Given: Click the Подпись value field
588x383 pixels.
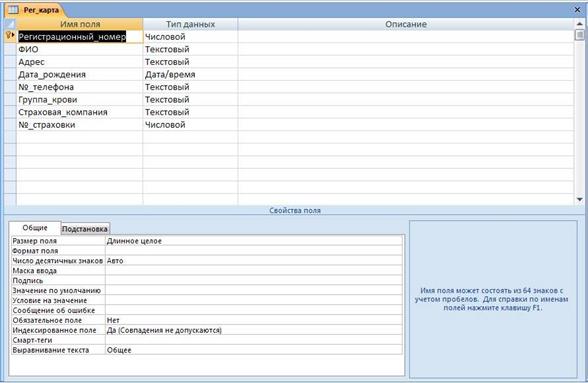Looking at the screenshot, I should (x=254, y=281).
